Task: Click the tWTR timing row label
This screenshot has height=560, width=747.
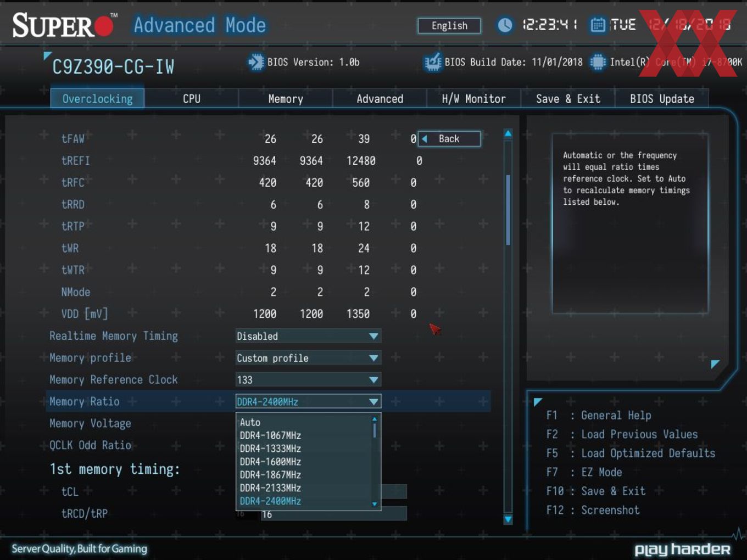Action: click(73, 270)
